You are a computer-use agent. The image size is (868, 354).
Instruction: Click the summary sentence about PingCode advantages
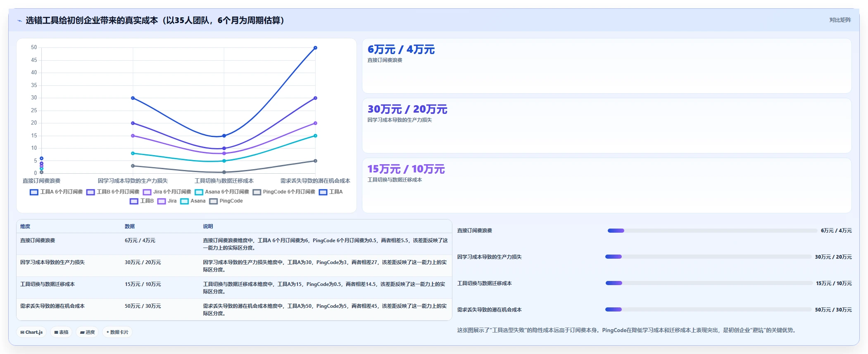coord(626,330)
